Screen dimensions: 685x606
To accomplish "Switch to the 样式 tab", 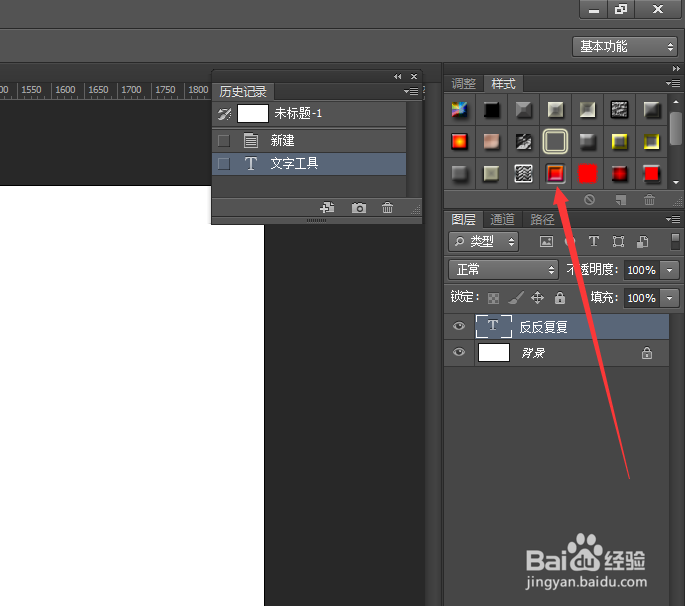I will pyautogui.click(x=503, y=83).
